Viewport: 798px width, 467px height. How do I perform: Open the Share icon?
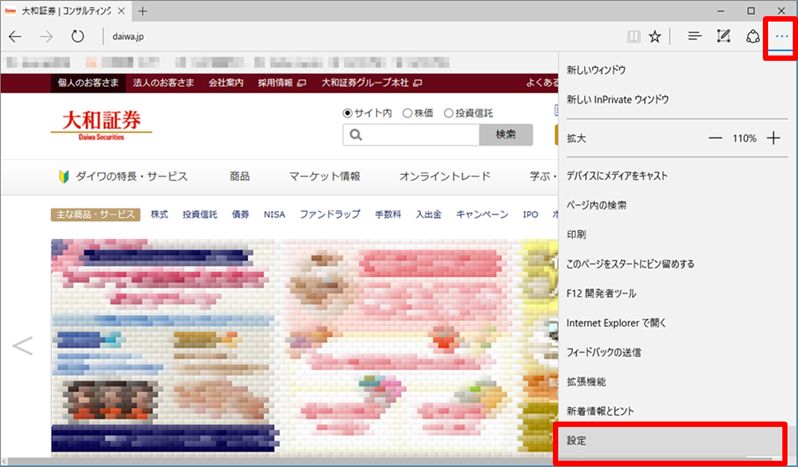(753, 37)
